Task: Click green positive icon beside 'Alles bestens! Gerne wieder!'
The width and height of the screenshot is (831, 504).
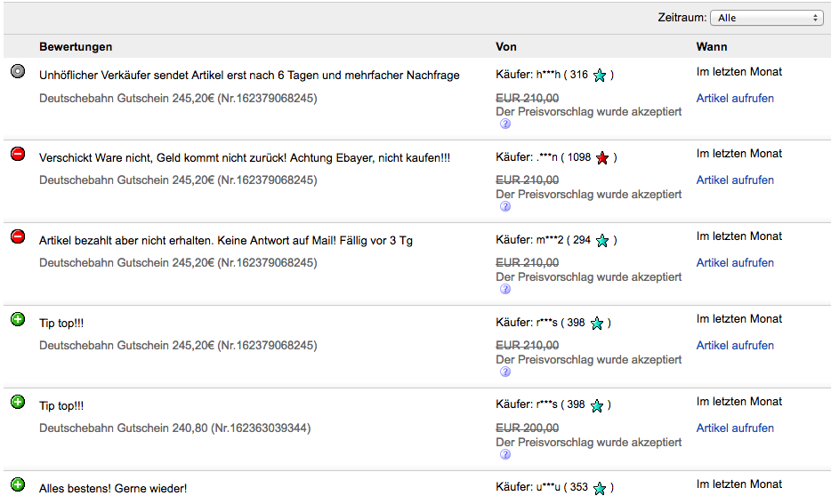Action: (18, 484)
